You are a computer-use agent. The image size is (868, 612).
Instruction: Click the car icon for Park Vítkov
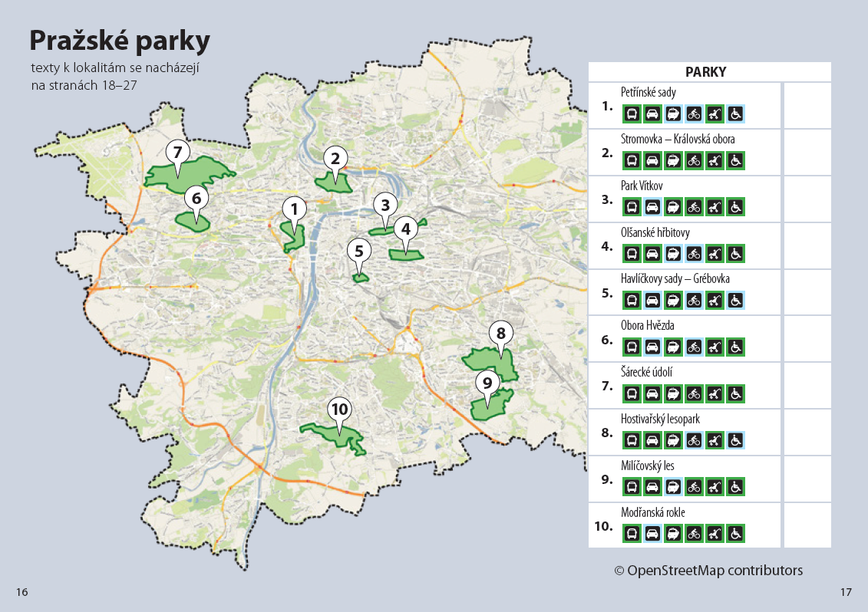(652, 207)
